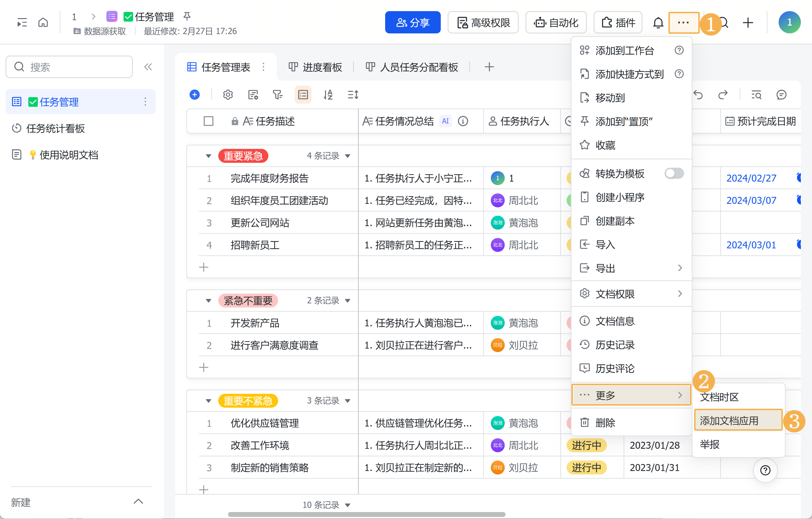This screenshot has height=519, width=812.
Task: Add a record under 重要紧急 group
Action: (x=204, y=267)
